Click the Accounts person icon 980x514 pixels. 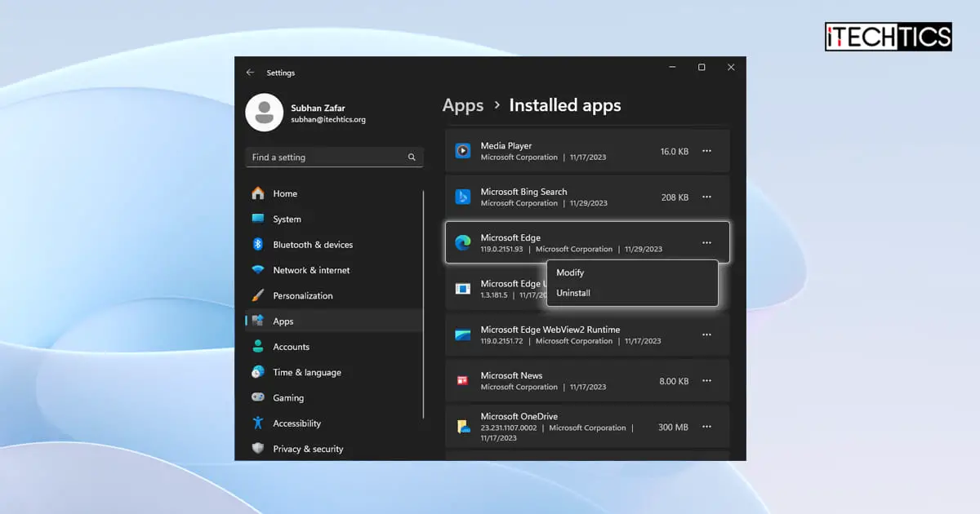point(258,347)
